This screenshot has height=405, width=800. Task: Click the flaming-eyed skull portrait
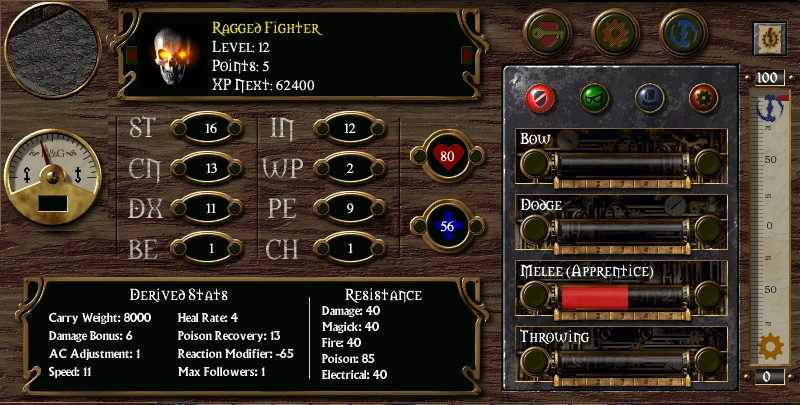[x=172, y=56]
